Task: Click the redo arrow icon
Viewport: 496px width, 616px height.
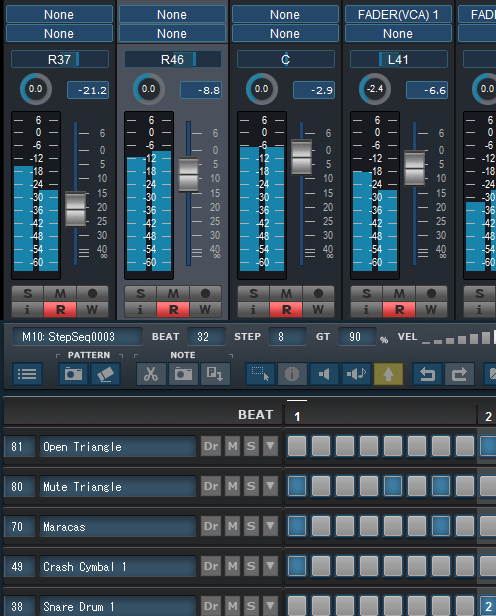Action: (459, 374)
